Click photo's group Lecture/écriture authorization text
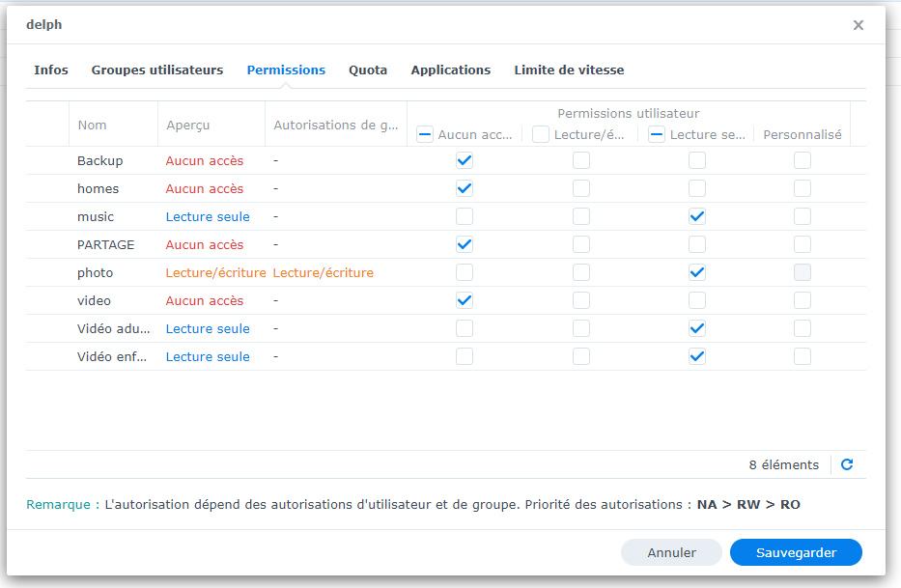The width and height of the screenshot is (901, 588). [x=323, y=273]
